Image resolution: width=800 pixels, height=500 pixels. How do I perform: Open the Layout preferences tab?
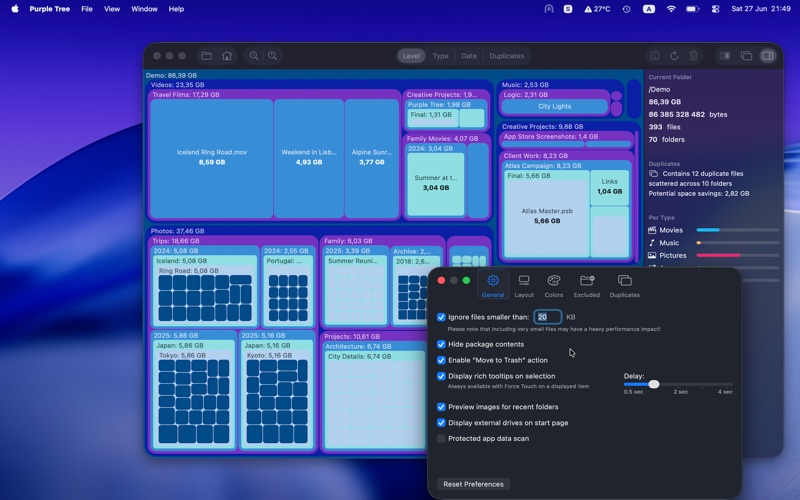[x=524, y=286]
